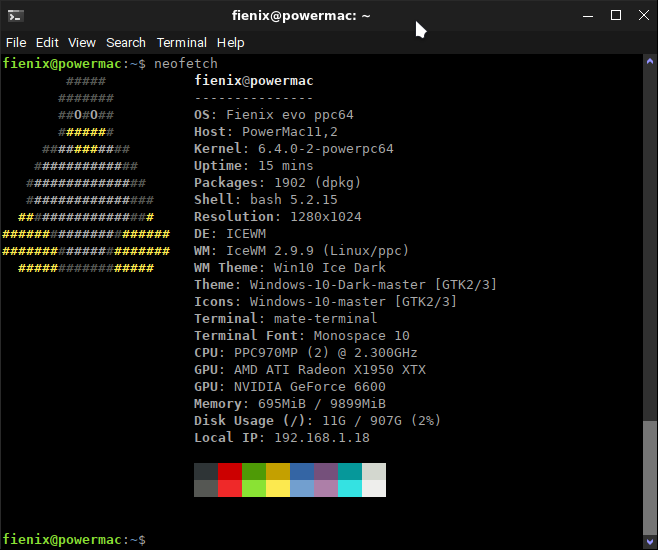Click the dark red color block
Viewport: 658px width, 550px height.
[x=230, y=472]
